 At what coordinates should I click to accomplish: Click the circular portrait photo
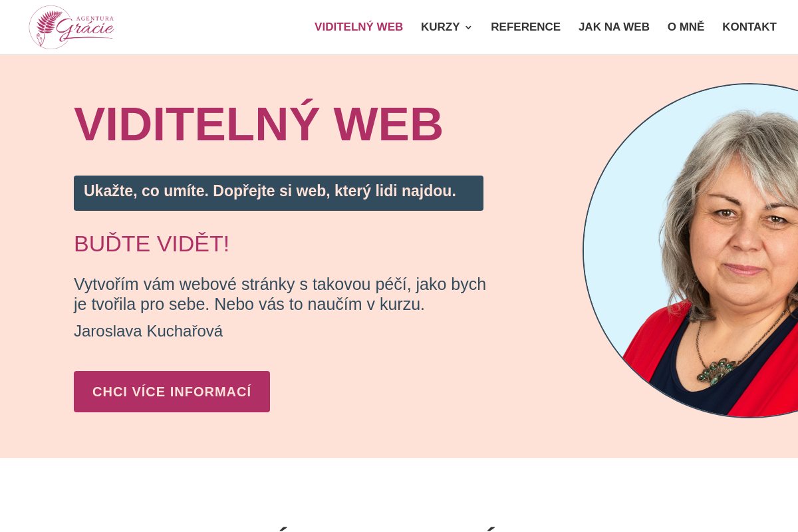pyautogui.click(x=690, y=251)
